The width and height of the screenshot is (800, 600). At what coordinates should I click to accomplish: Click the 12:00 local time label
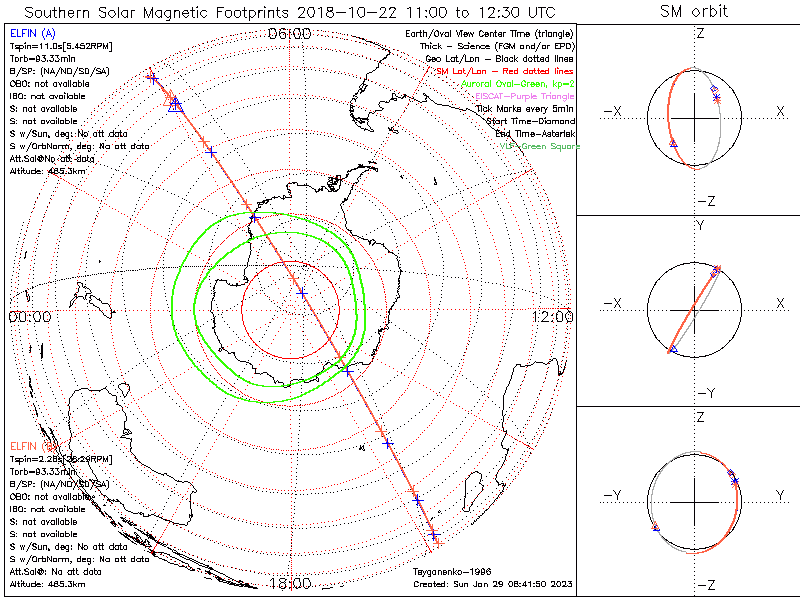[x=551, y=317]
